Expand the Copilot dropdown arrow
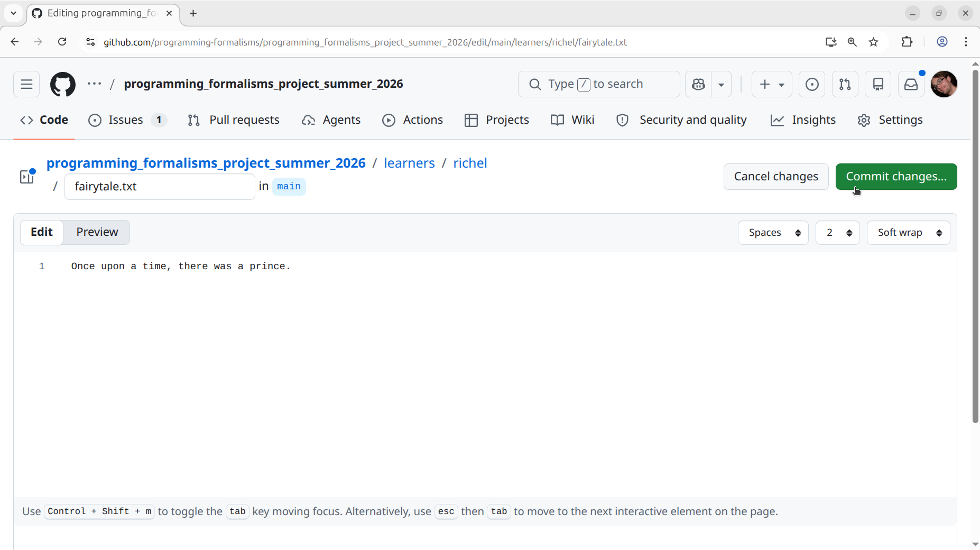 721,84
